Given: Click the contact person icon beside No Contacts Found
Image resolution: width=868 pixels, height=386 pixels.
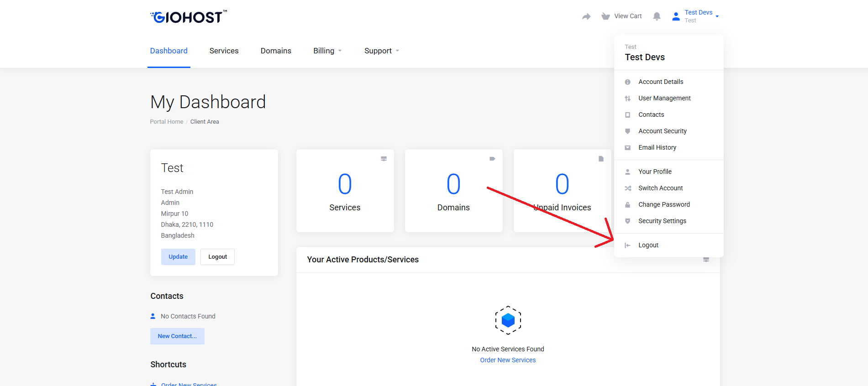Looking at the screenshot, I should point(153,316).
